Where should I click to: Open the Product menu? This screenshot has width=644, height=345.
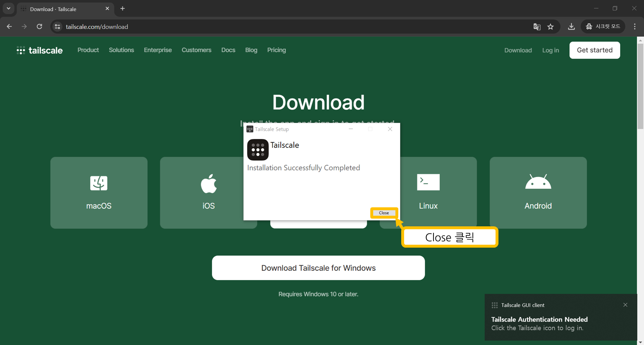[88, 50]
